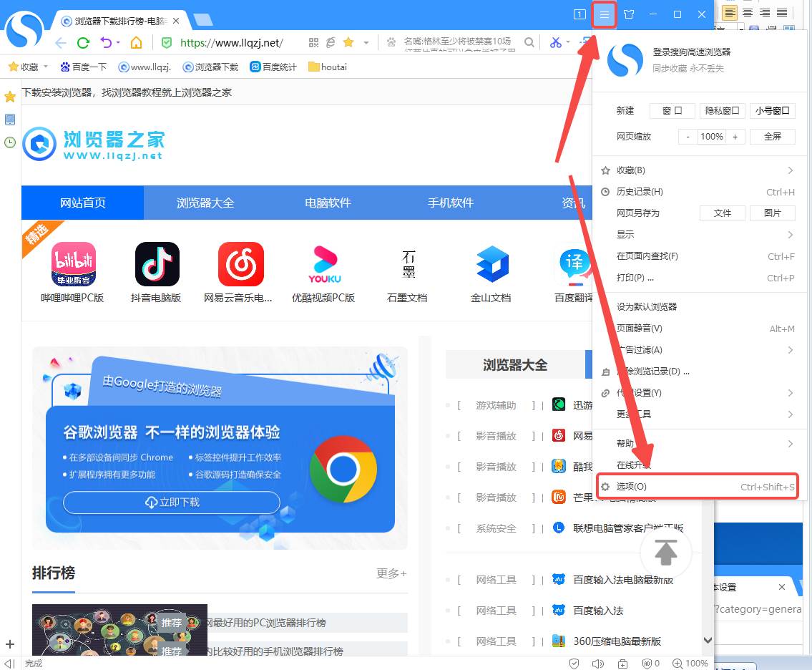The height and width of the screenshot is (670, 812).
Task: Open 百度一下 bookmark
Action: click(x=84, y=67)
